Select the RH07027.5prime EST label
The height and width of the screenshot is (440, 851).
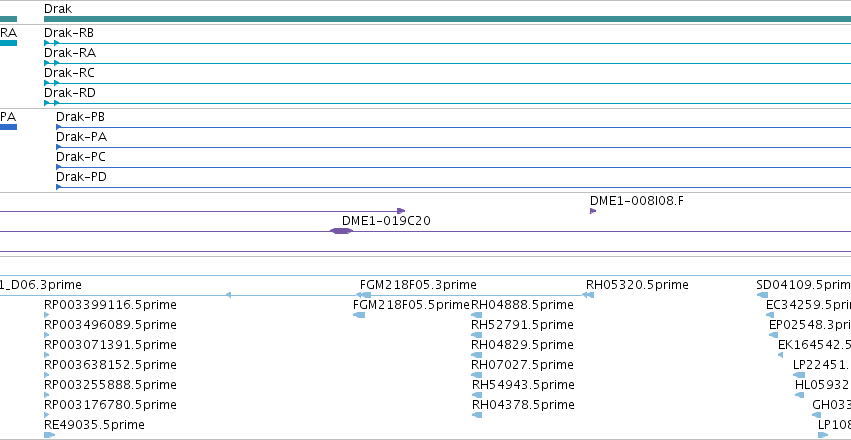(x=522, y=365)
